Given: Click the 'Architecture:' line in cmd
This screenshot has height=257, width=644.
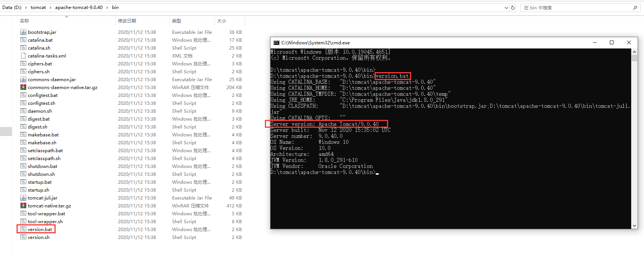Looking at the screenshot, I should [x=302, y=154].
